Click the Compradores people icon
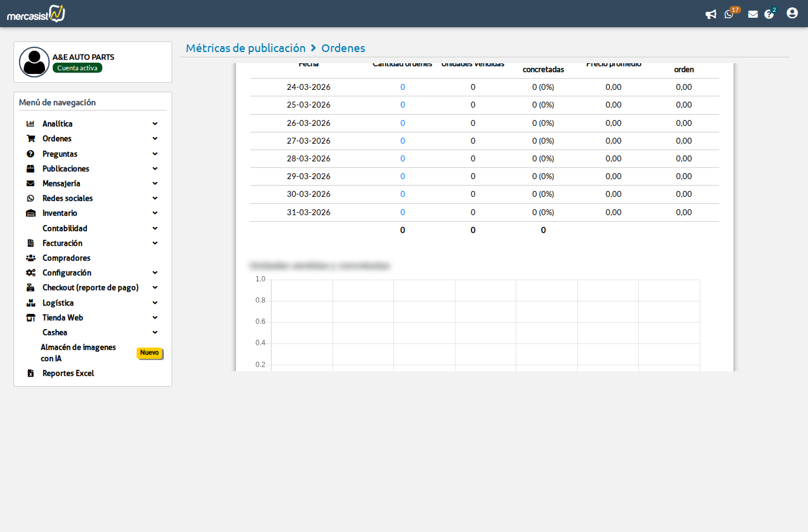This screenshot has width=808, height=532. (x=31, y=258)
